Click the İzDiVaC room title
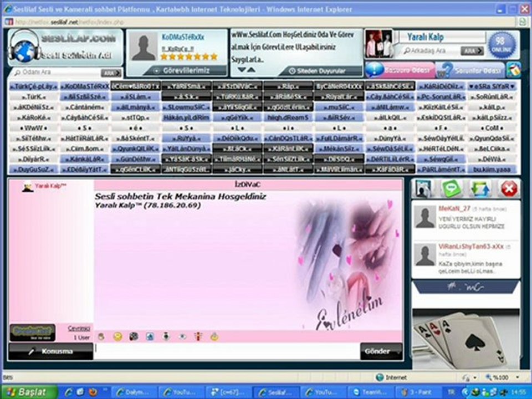532x399 pixels. 248,185
